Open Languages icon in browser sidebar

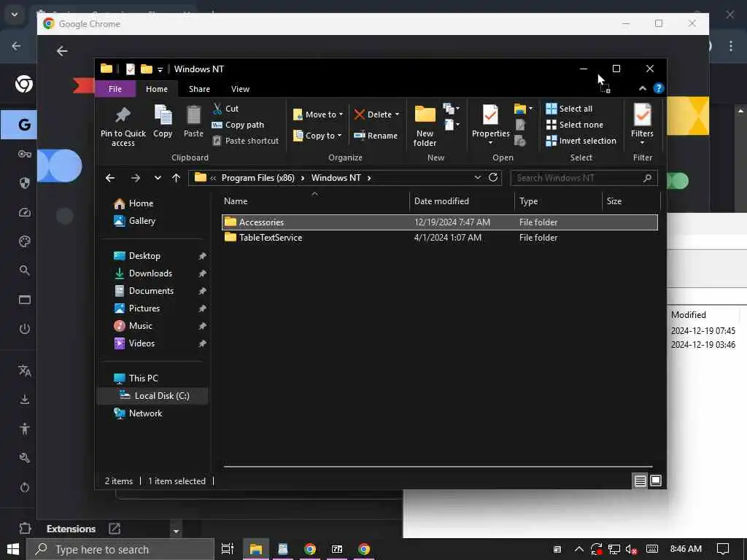pos(24,370)
